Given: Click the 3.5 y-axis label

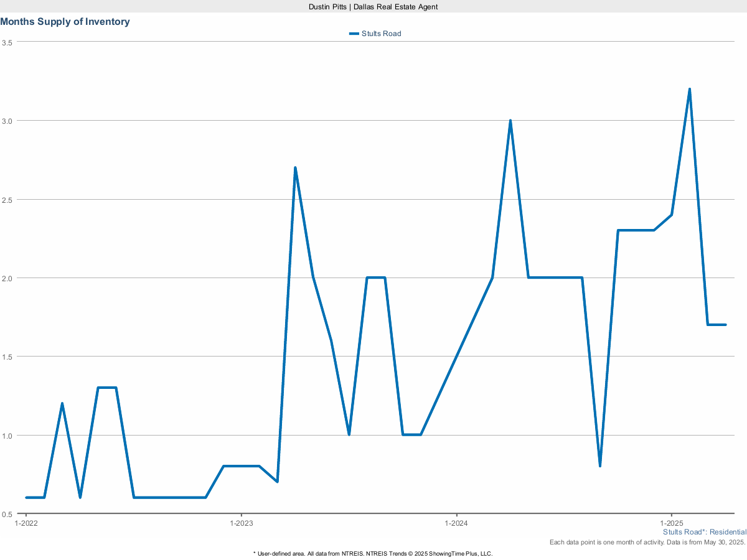Looking at the screenshot, I should tap(7, 42).
